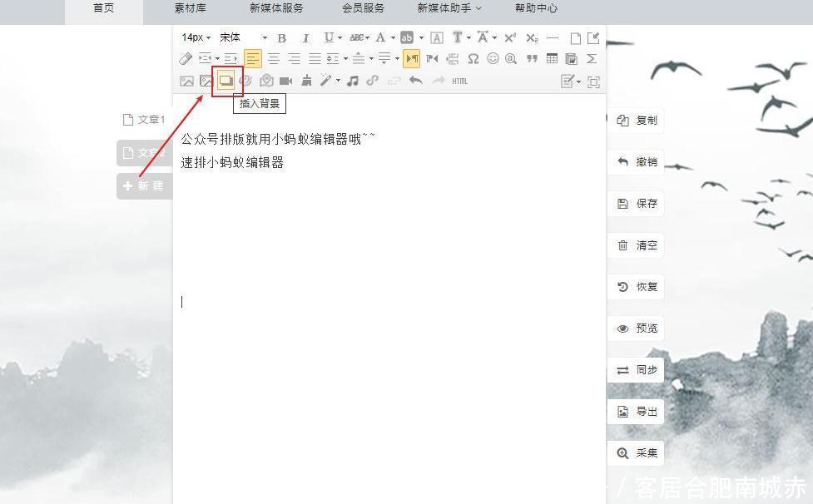813x504 pixels.
Task: Select the insert image icon
Action: (187, 81)
